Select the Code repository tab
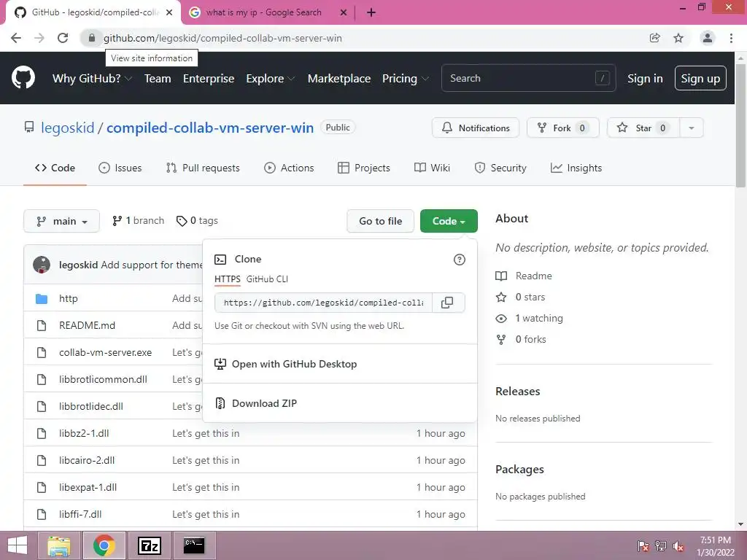747x560 pixels. 55,168
